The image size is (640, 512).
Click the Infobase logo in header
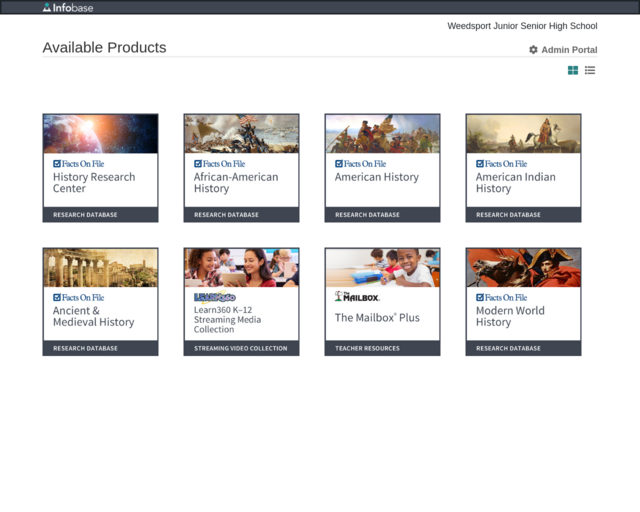[x=68, y=7]
